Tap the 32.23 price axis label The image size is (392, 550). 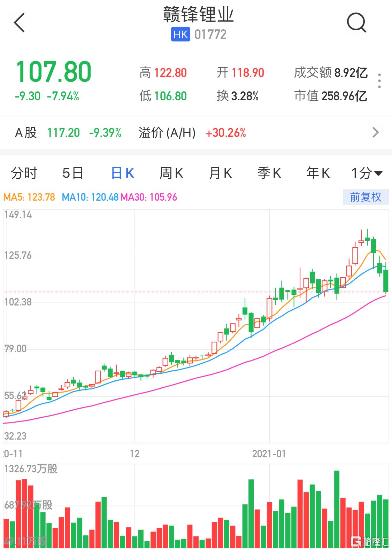16,436
